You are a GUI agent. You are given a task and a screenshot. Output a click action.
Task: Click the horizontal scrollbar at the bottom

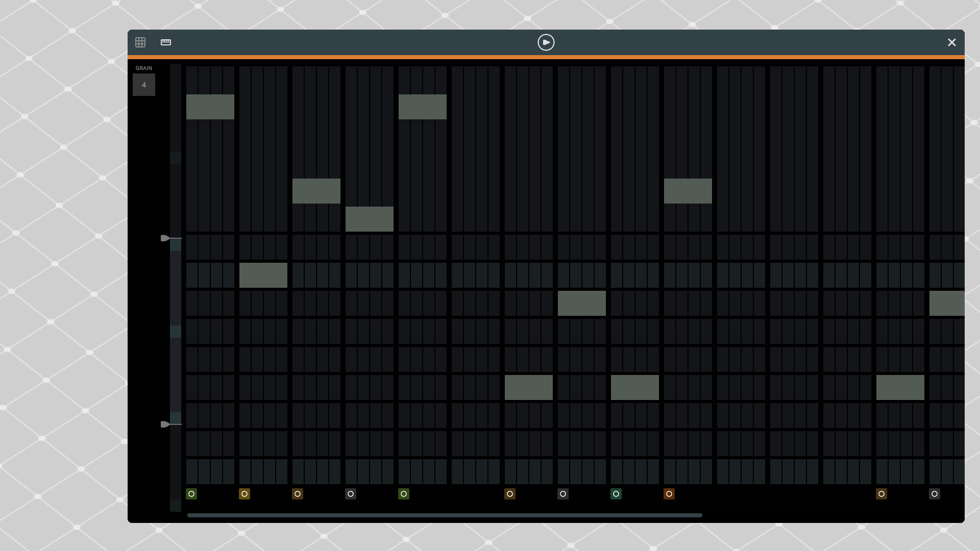click(x=444, y=515)
